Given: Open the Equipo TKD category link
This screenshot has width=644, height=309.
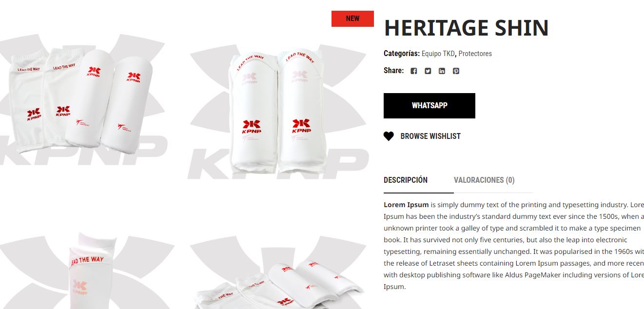Looking at the screenshot, I should point(438,54).
